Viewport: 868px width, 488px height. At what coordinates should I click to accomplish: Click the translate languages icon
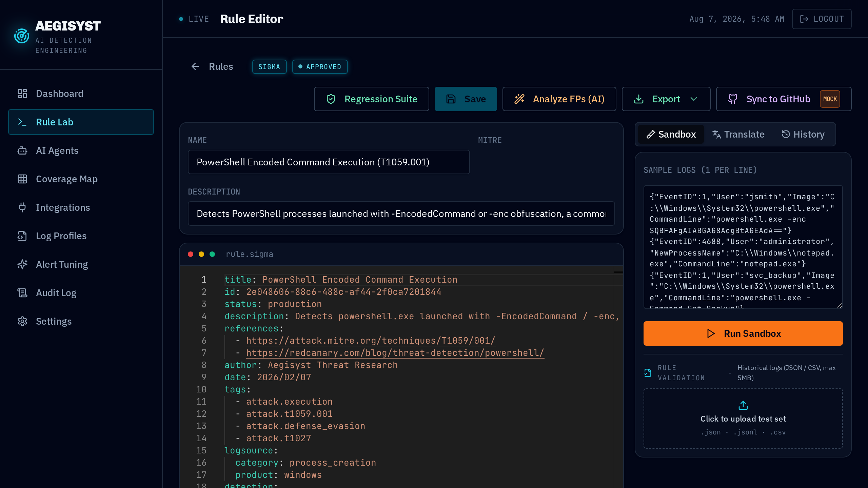pos(716,134)
